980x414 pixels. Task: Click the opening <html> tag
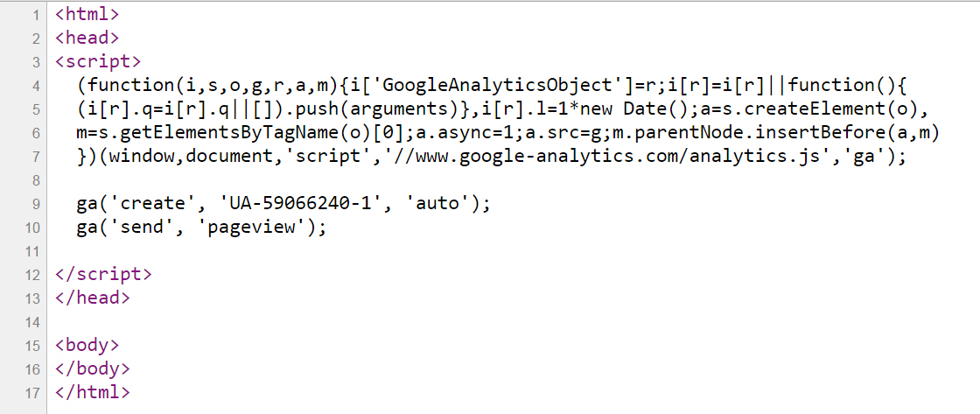click(87, 15)
